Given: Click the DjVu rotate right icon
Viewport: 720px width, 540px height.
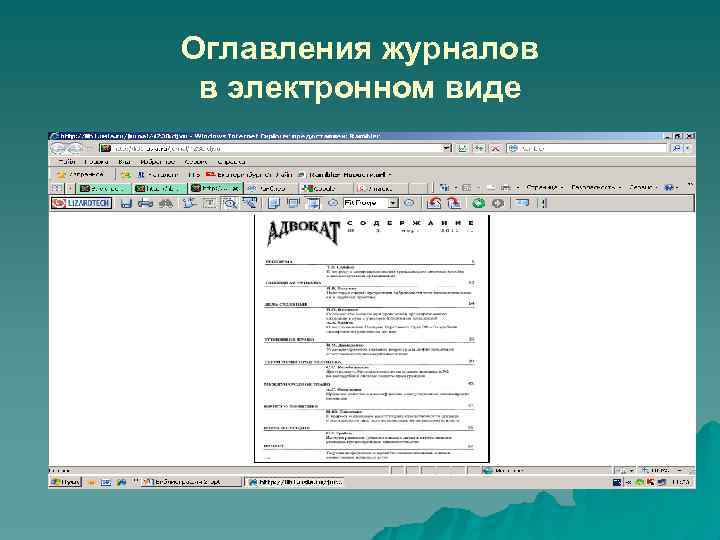Looking at the screenshot, I should pyautogui.click(x=454, y=203).
